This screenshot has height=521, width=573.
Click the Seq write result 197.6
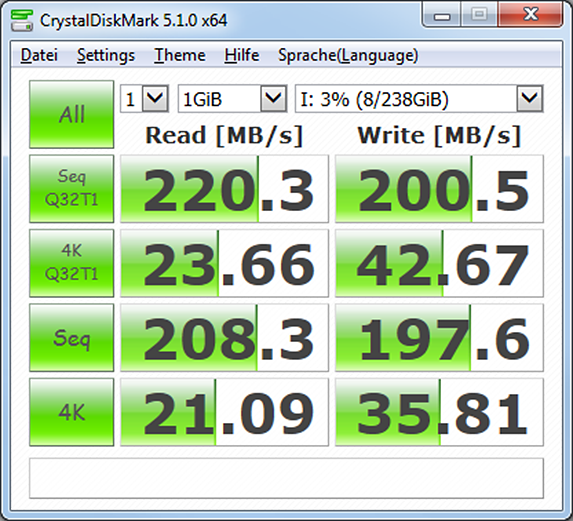[x=439, y=338]
